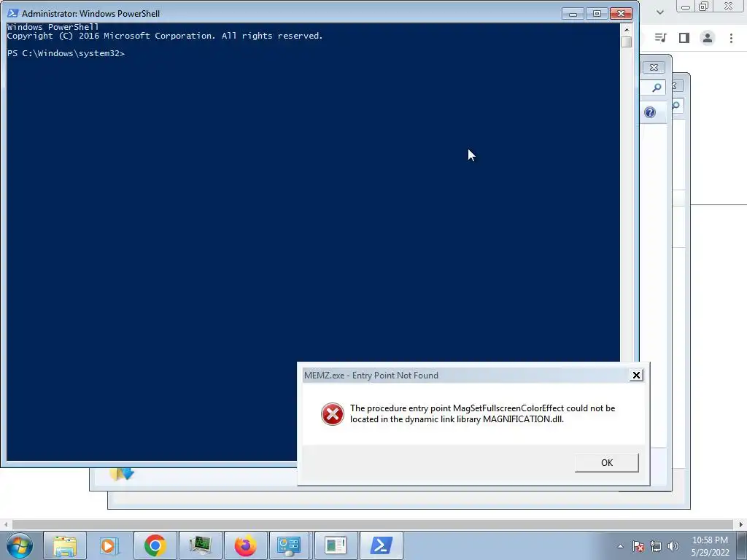The height and width of the screenshot is (560, 747).
Task: Open Control Panel taskbar icon
Action: (290, 545)
